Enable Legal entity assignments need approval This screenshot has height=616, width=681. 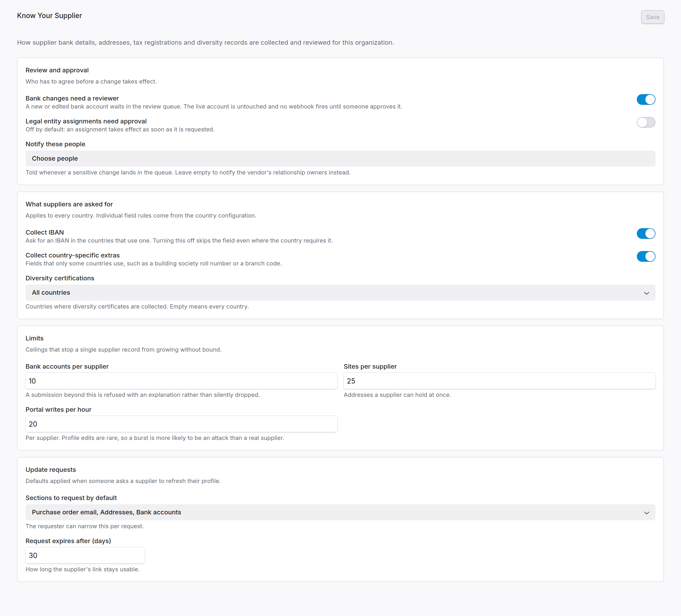click(646, 122)
